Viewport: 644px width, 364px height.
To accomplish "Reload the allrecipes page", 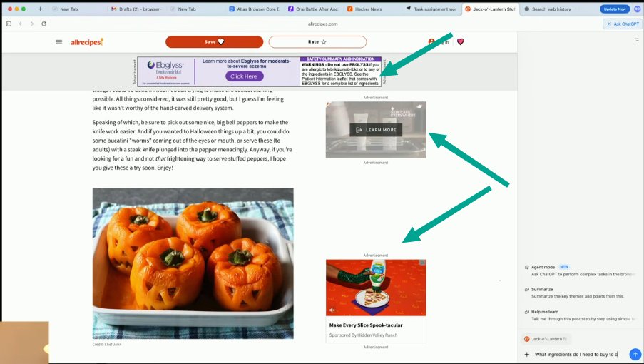I will pyautogui.click(x=44, y=24).
